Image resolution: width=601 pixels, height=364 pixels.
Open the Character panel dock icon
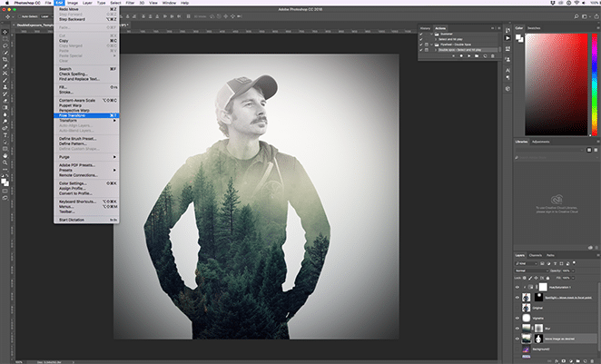click(x=507, y=71)
